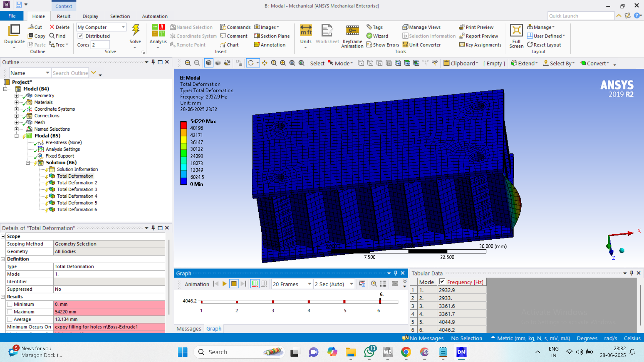Check the Maximum result checkbox
Screen dimensions: 644x362
coord(10,312)
